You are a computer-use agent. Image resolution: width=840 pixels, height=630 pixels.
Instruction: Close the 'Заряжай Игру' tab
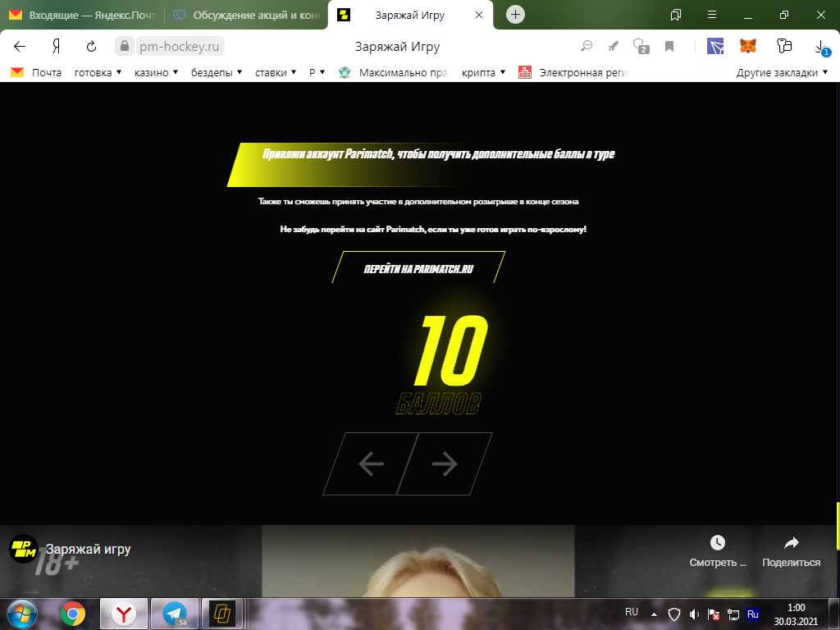pos(479,15)
